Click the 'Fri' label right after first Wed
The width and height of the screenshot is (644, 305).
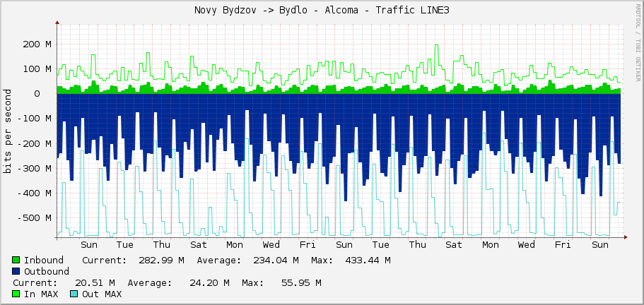click(x=308, y=245)
